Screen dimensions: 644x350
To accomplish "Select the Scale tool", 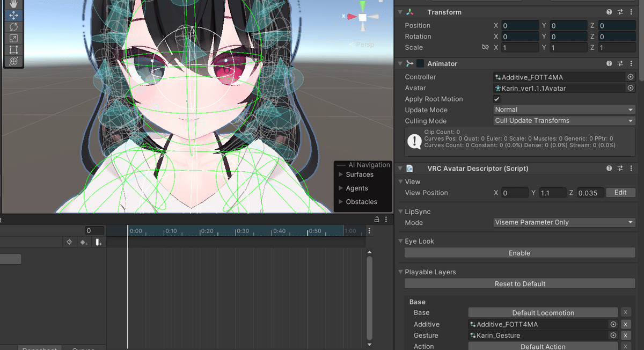I will 13,38.
